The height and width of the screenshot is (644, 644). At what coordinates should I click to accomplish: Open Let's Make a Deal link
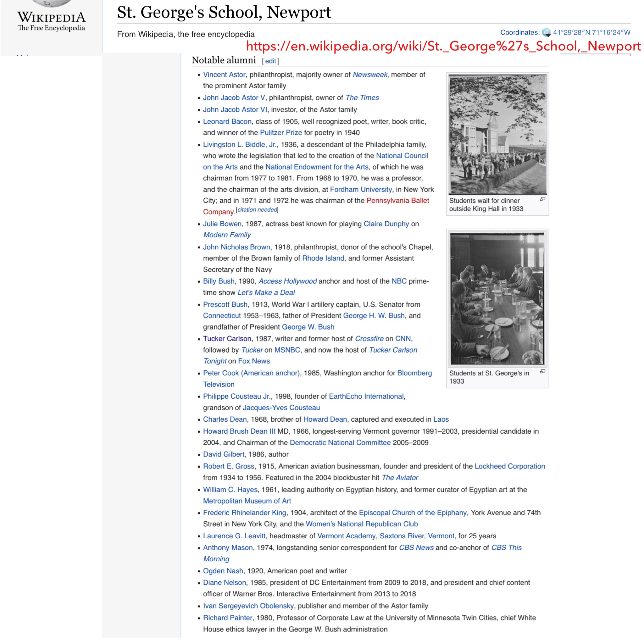pyautogui.click(x=266, y=293)
